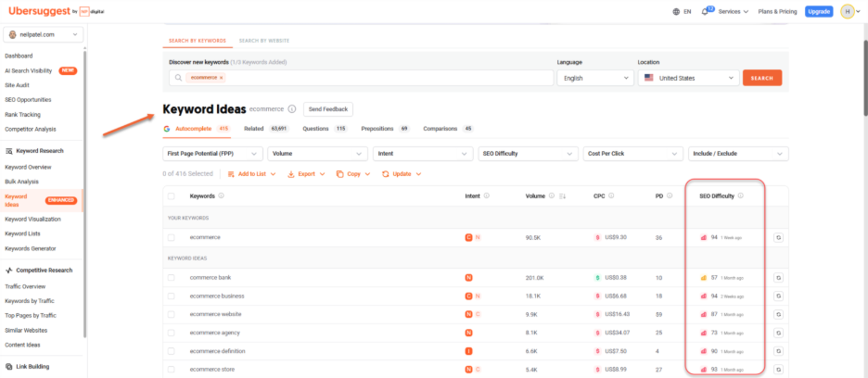Open First Page Potential filter dropdown

click(212, 153)
